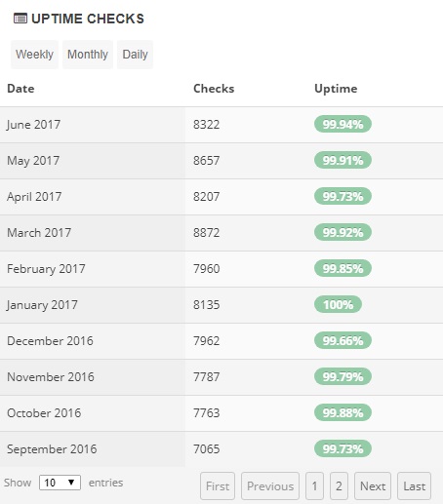Open the Show entries dropdown
The image size is (443, 504).
coord(60,483)
